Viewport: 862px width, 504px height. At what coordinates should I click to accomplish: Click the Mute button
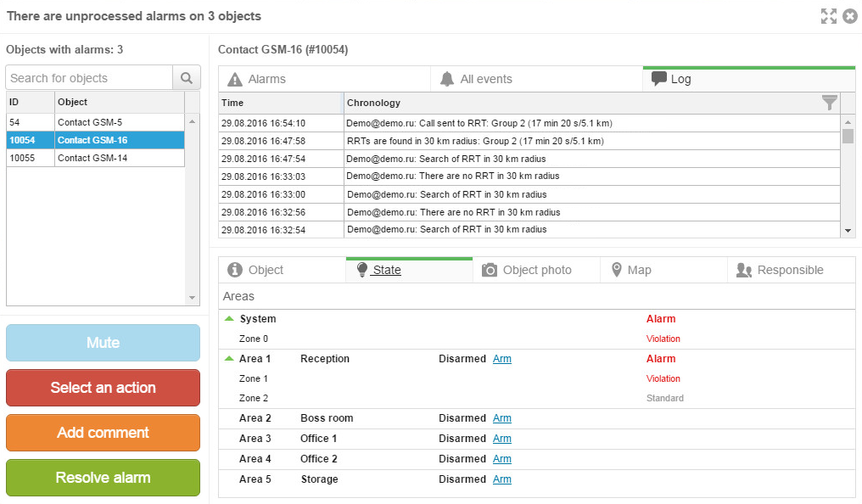[103, 343]
